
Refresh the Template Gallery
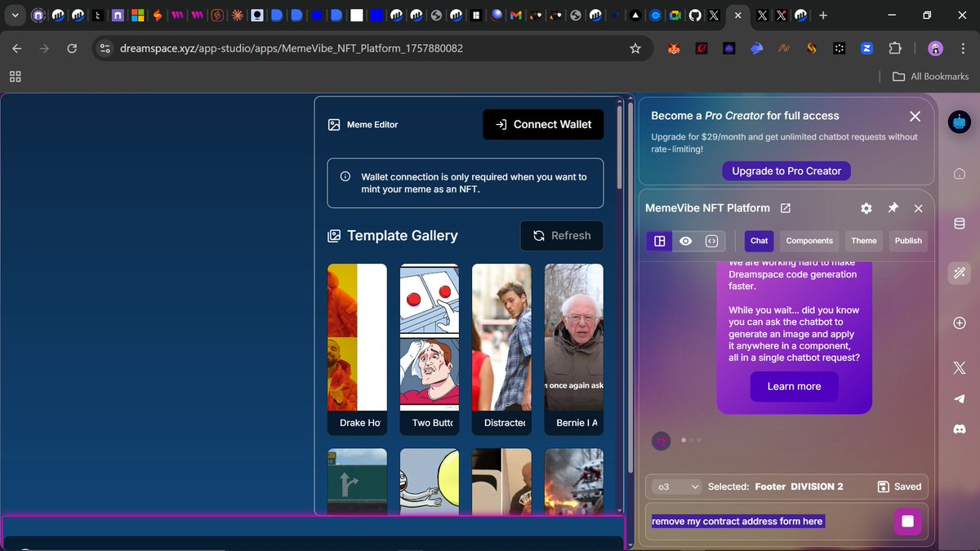click(562, 235)
